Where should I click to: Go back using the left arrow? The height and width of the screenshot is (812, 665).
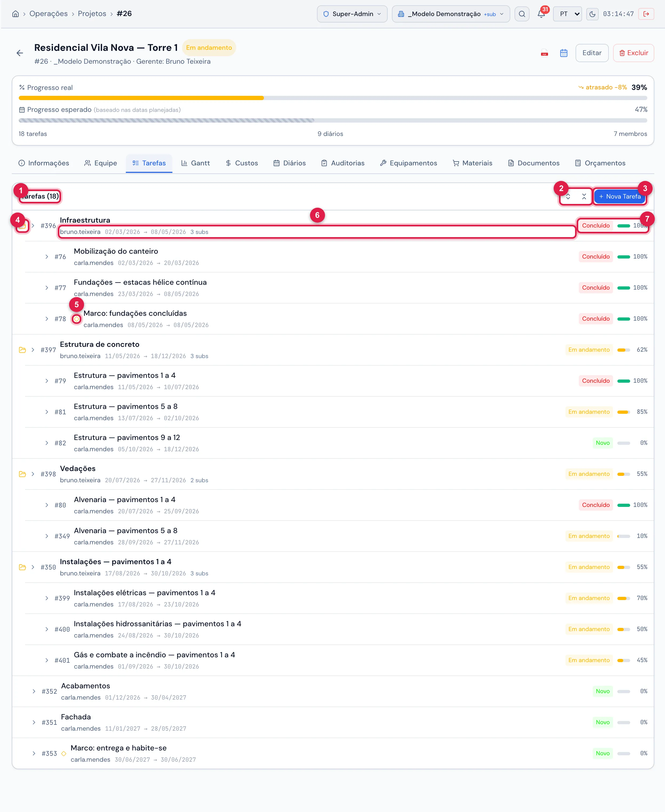click(20, 53)
